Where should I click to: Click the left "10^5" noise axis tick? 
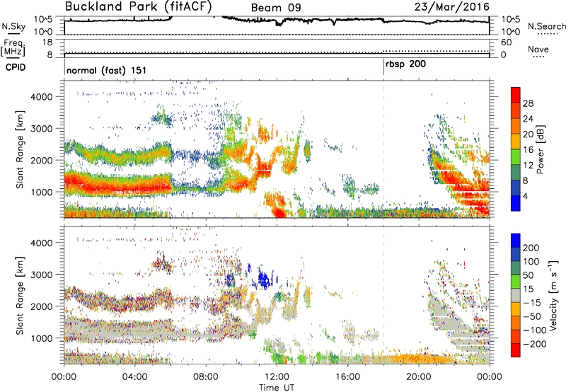43,19
